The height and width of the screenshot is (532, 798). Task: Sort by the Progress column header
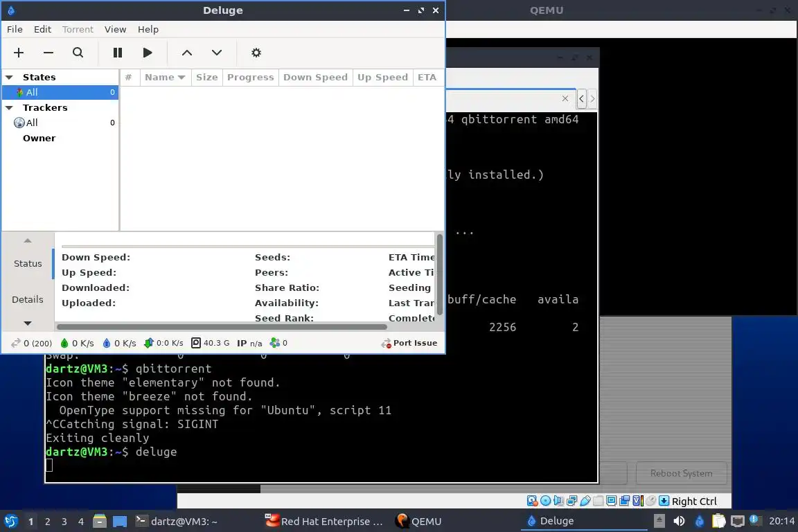[x=250, y=78]
